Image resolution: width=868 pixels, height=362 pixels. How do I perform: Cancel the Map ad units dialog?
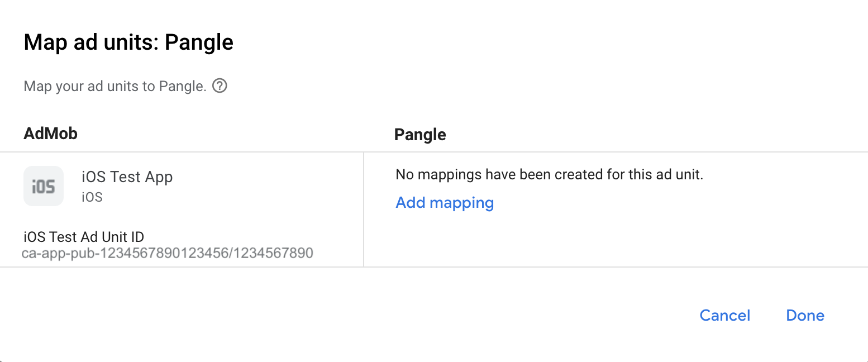[724, 315]
